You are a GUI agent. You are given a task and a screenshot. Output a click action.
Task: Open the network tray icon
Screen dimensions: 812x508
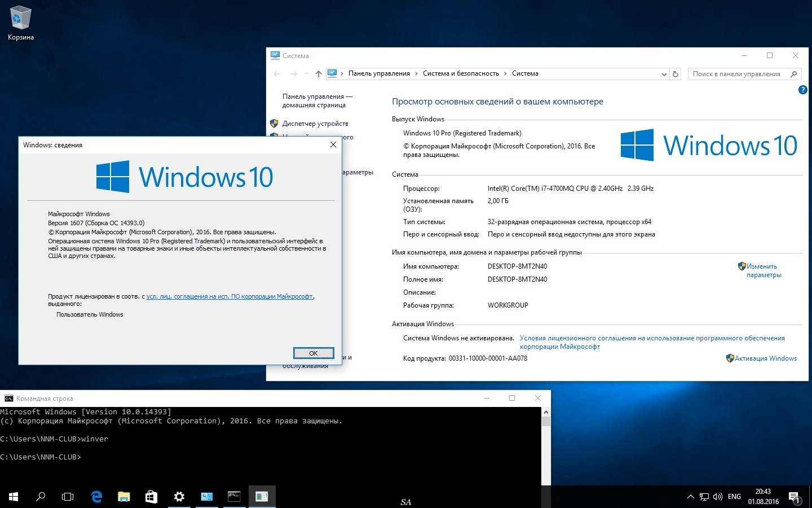coord(704,497)
